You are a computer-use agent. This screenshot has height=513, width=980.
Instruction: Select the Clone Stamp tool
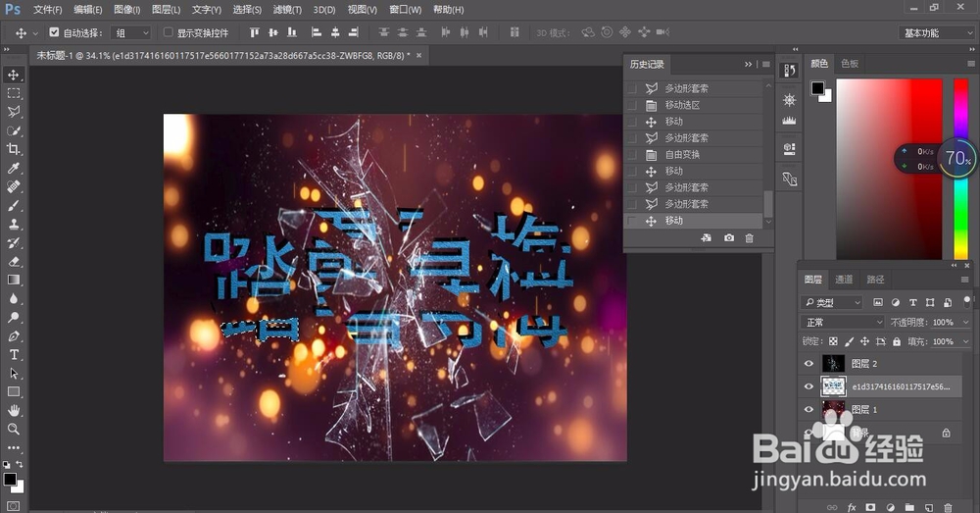13,224
